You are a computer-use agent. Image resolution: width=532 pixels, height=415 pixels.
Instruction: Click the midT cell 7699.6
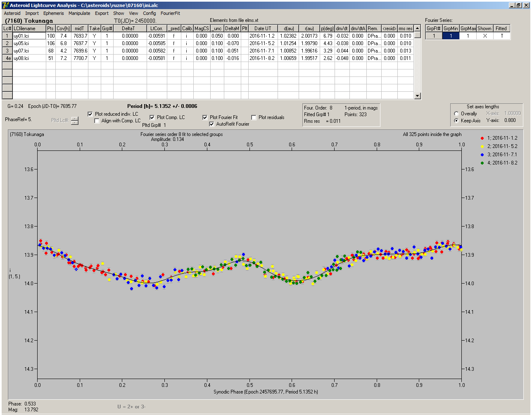pos(80,51)
